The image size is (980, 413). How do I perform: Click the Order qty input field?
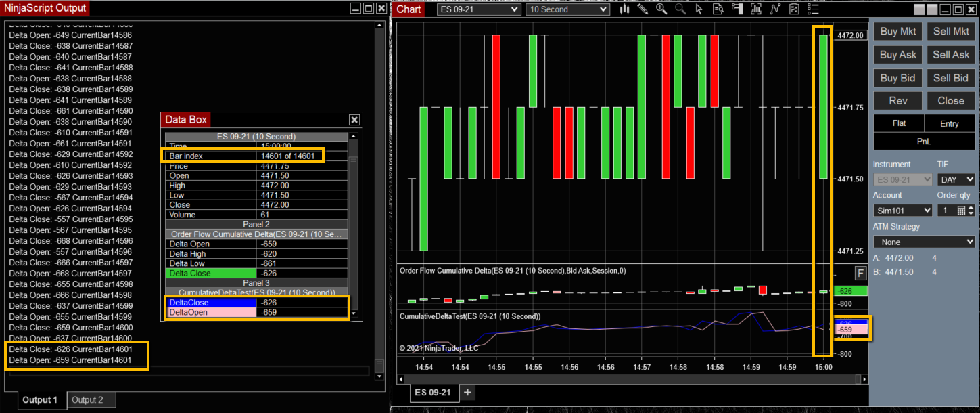pos(945,211)
